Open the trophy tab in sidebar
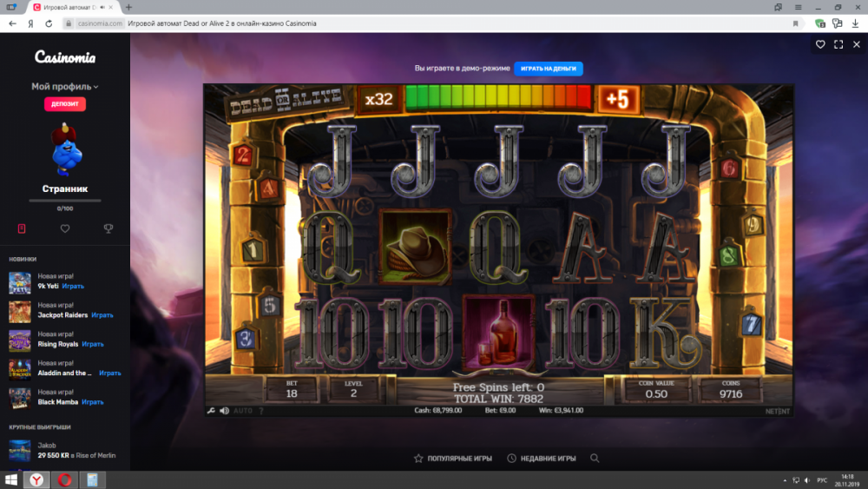The height and width of the screenshot is (489, 868). click(108, 228)
